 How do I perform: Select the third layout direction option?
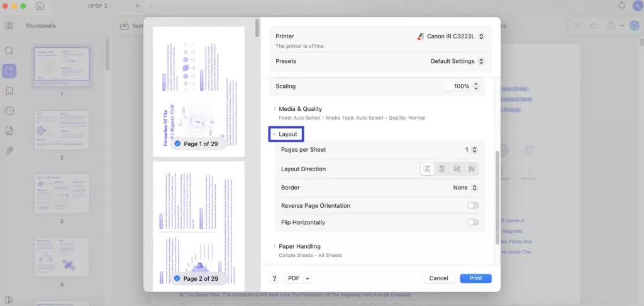pyautogui.click(x=457, y=169)
